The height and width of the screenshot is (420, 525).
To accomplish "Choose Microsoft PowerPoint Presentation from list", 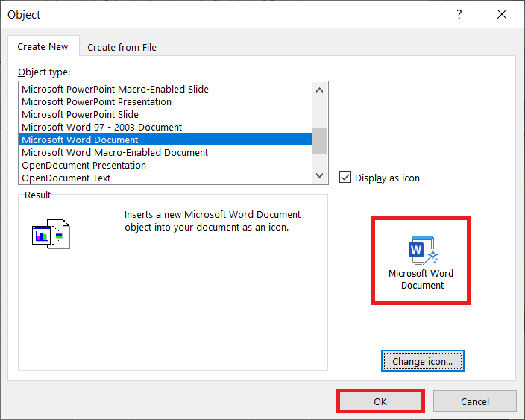I will click(x=97, y=101).
